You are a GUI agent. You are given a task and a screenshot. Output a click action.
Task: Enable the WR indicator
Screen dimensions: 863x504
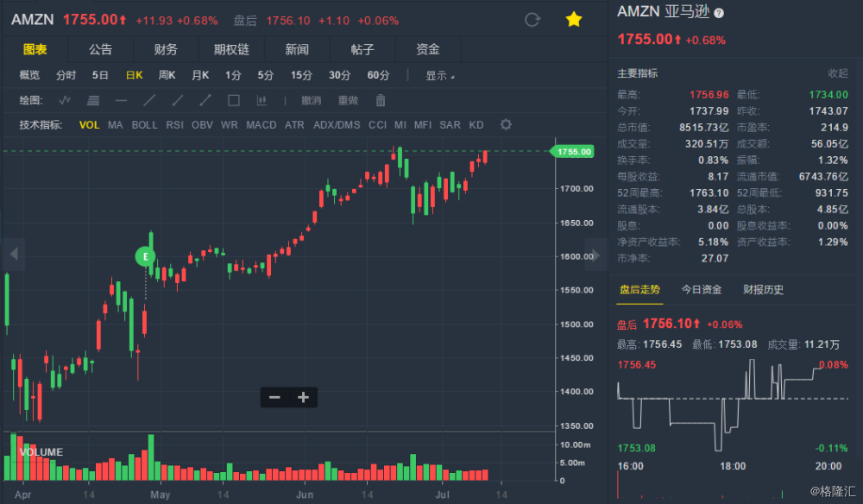[229, 125]
